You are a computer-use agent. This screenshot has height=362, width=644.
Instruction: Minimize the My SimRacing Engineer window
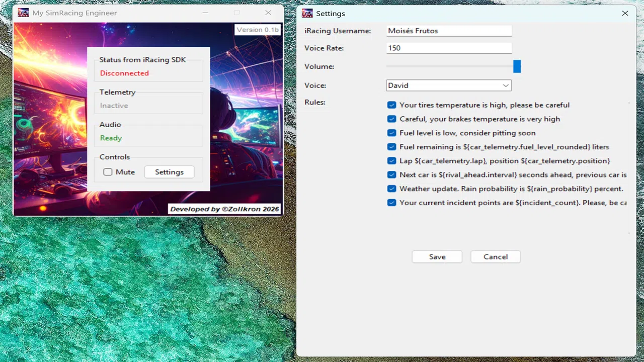coord(205,13)
